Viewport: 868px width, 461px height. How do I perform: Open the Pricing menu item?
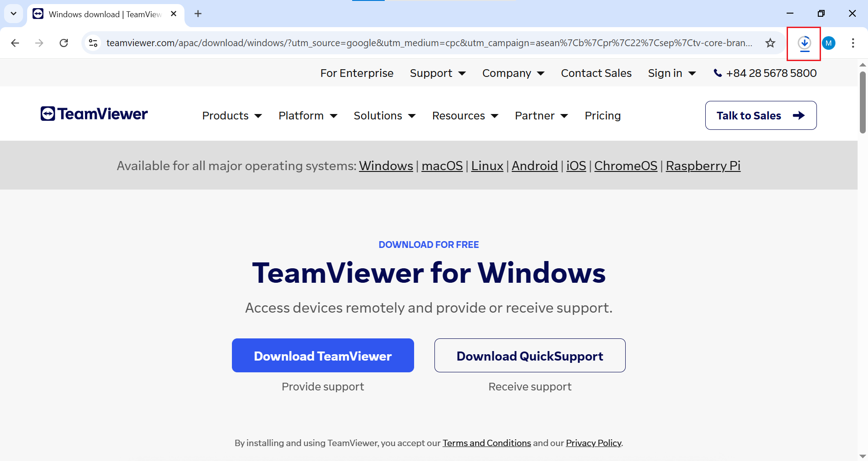(602, 116)
